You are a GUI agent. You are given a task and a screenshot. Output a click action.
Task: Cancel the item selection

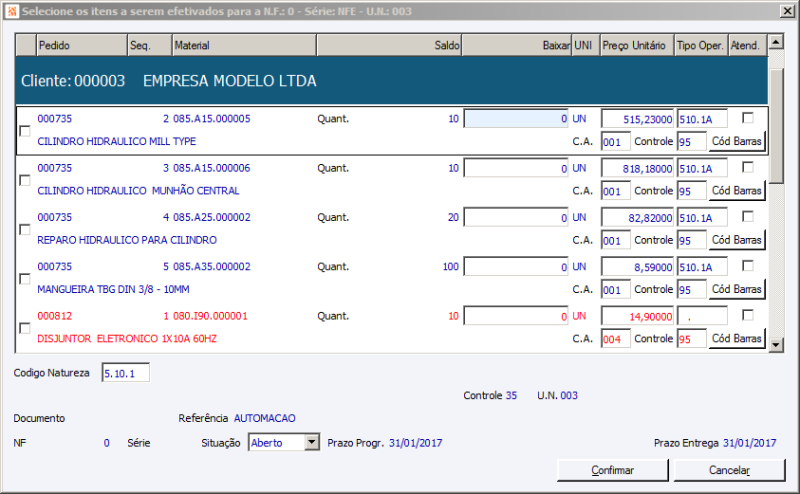pos(729,470)
